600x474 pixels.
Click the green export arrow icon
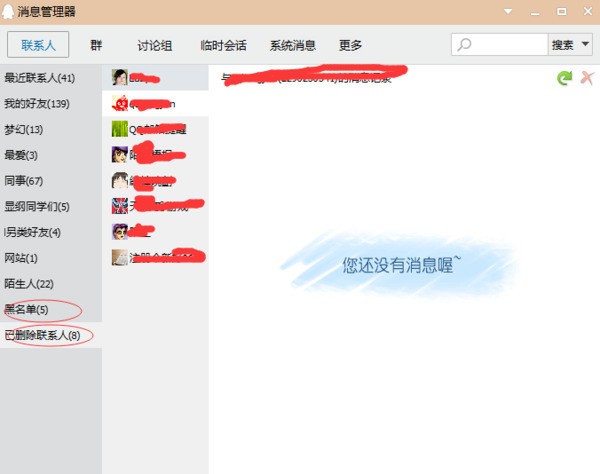[564, 77]
